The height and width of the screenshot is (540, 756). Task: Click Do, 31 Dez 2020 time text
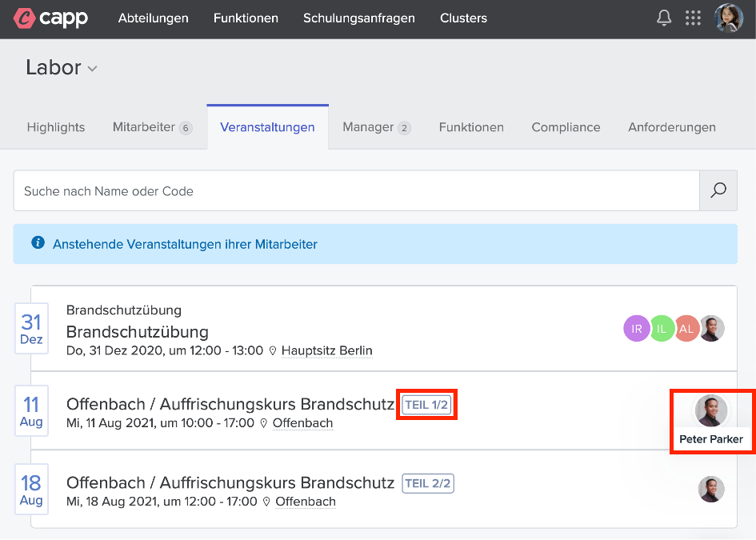click(165, 350)
